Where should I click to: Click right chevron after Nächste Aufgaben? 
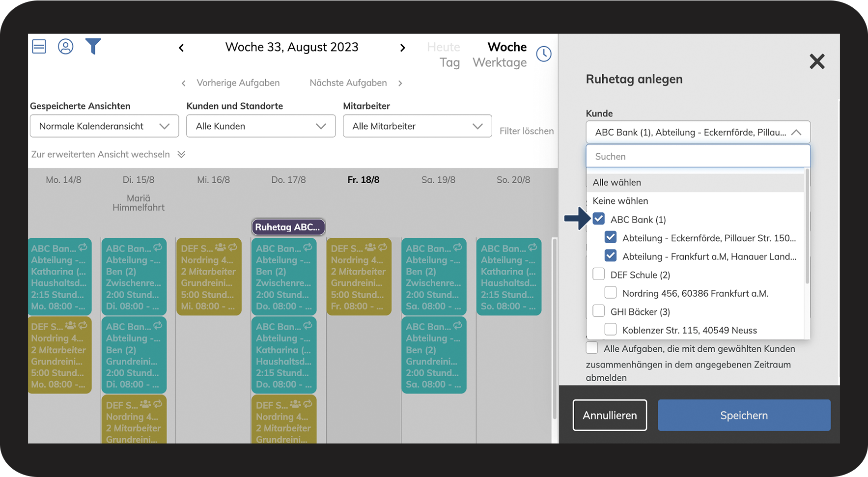400,84
